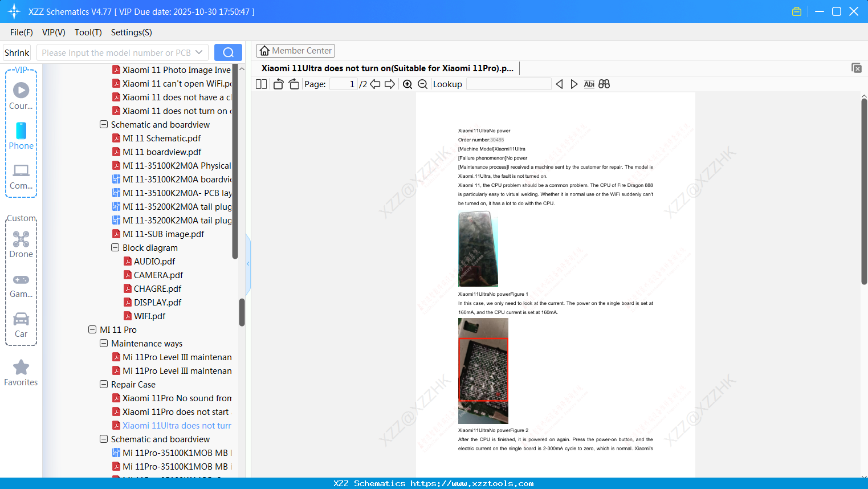Open the VIP menu

[x=54, y=32]
